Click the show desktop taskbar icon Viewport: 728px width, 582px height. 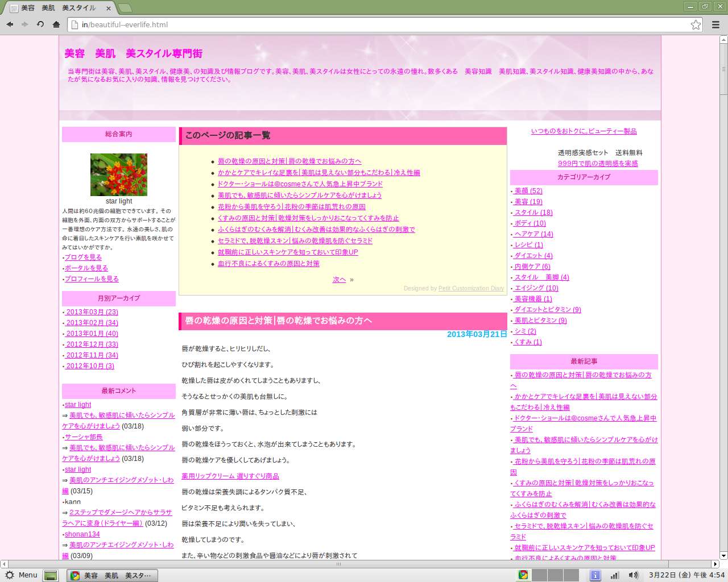tap(51, 575)
